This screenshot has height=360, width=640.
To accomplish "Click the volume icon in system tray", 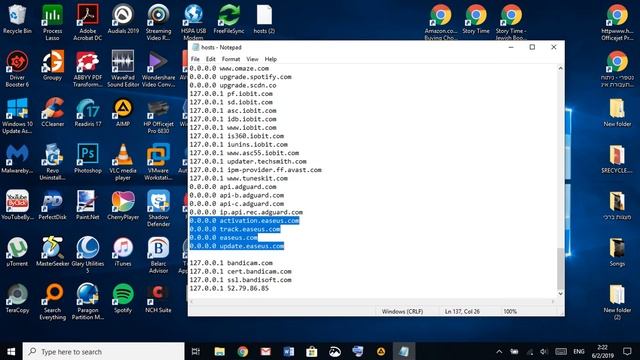I will pyautogui.click(x=543, y=351).
